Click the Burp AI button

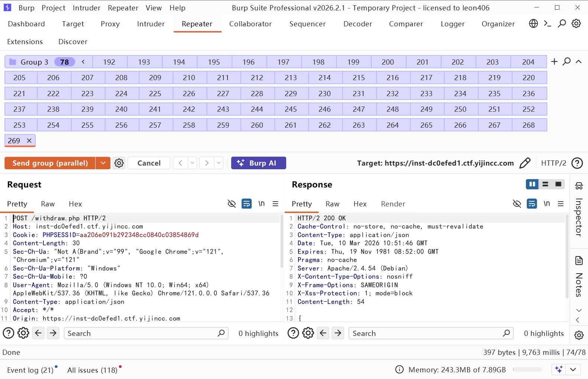258,163
